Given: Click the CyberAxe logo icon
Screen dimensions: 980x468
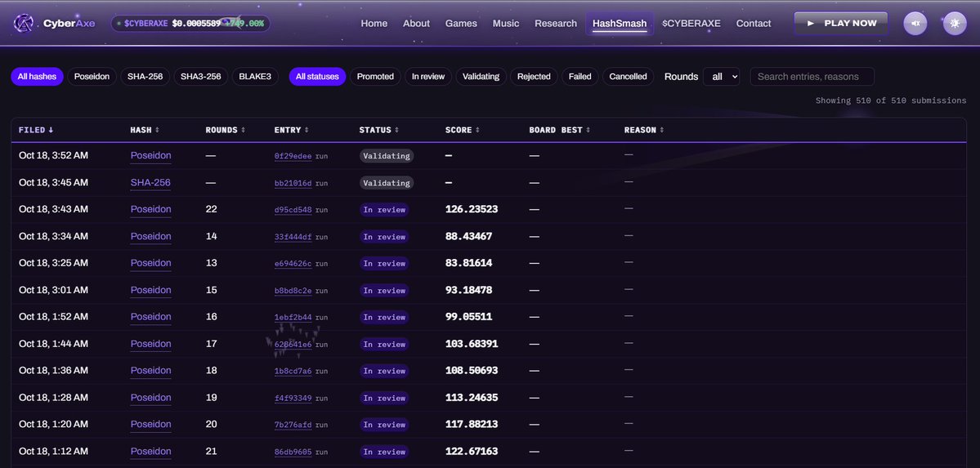Looking at the screenshot, I should pos(24,24).
